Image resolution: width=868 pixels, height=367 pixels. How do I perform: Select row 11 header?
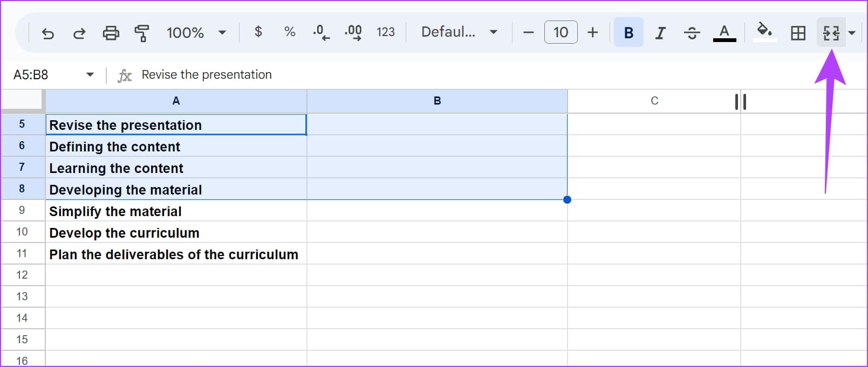pos(22,253)
